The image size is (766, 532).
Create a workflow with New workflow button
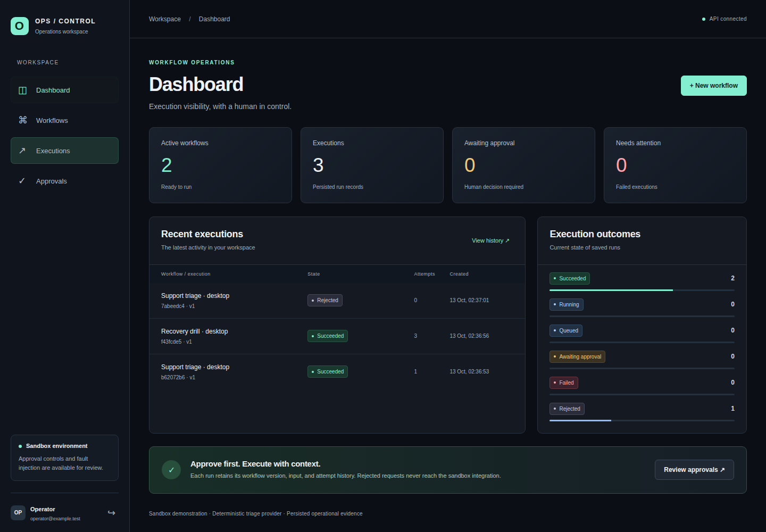714,86
